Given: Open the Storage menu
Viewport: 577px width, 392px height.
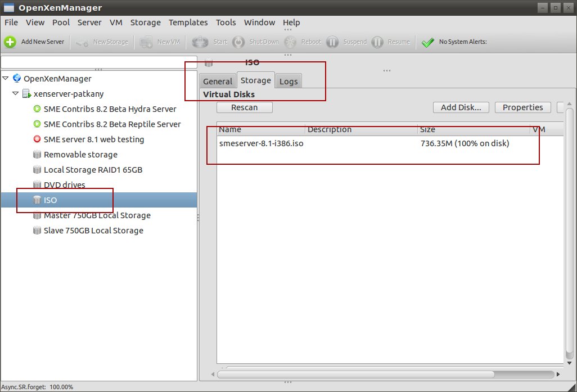Looking at the screenshot, I should pos(145,22).
